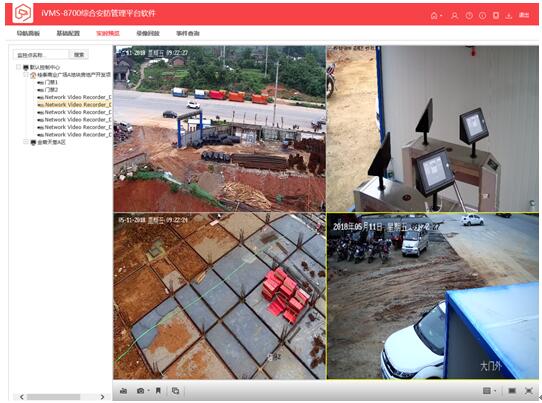542x403 pixels.
Task: Click the copy windows icon in bottom toolbar
Action: point(176,391)
